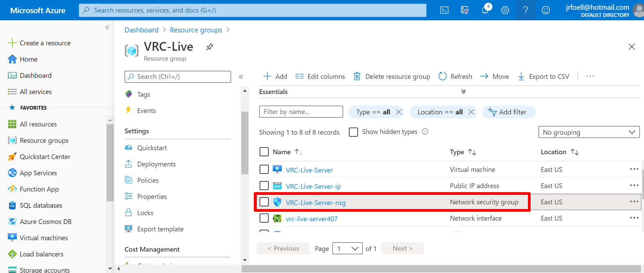644x273 pixels.
Task: Click the VRC-Live-Server virtual machine icon
Action: pyautogui.click(x=277, y=169)
